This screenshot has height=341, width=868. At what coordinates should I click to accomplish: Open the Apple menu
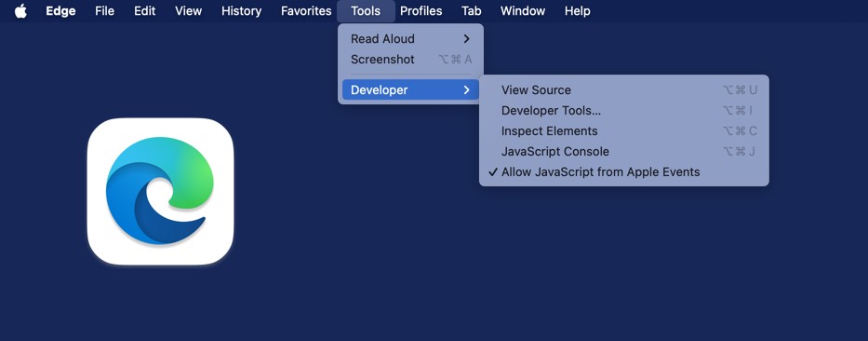[x=21, y=11]
